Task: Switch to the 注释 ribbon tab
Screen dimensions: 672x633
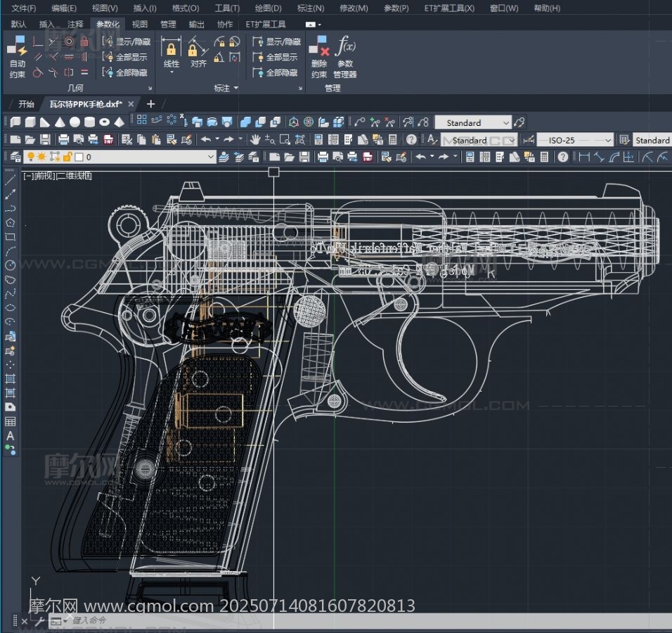Action: tap(75, 24)
